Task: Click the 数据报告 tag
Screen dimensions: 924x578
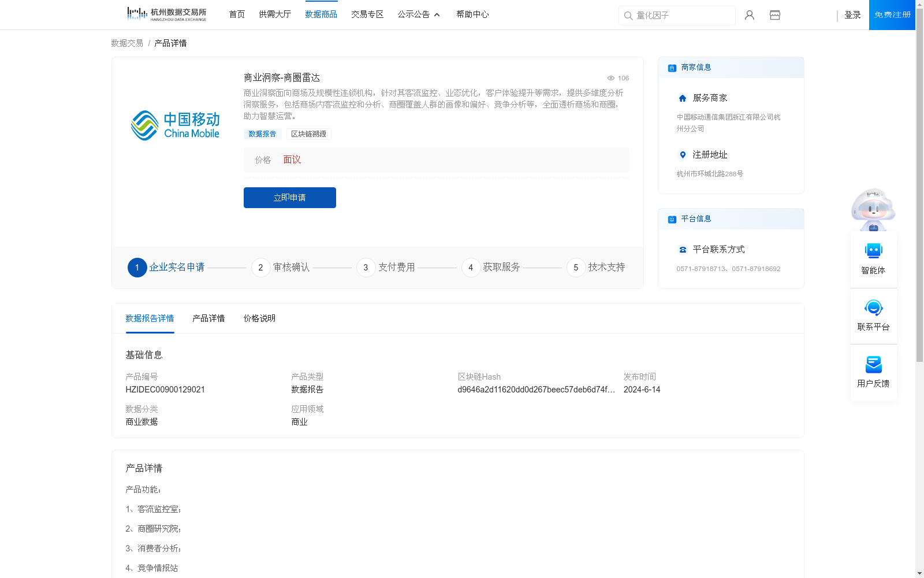Action: pos(262,134)
